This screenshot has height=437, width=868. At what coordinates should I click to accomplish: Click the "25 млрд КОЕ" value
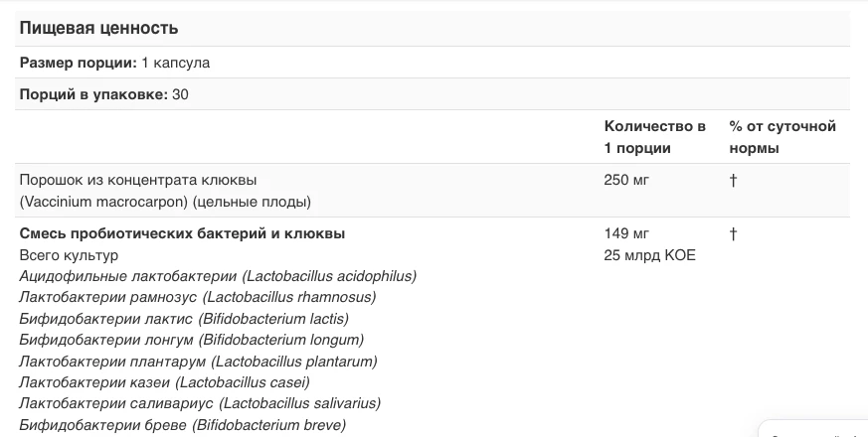click(650, 255)
